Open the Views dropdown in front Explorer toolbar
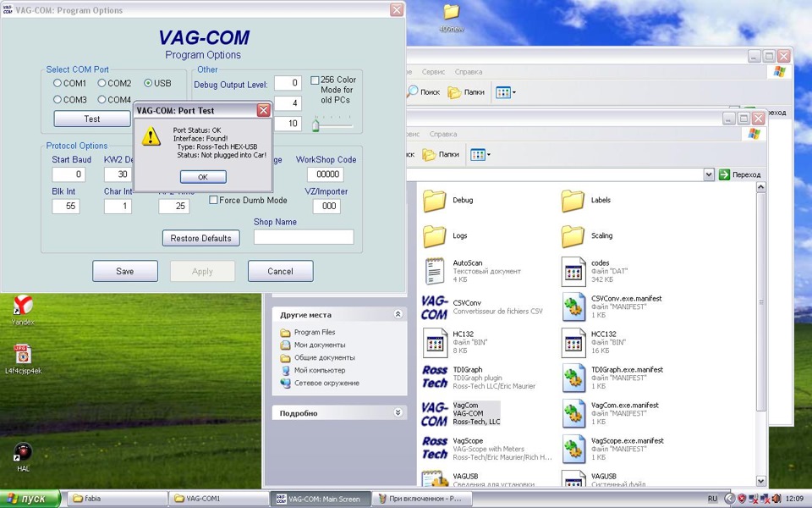Viewport: 812px width, 508px height. [x=480, y=154]
